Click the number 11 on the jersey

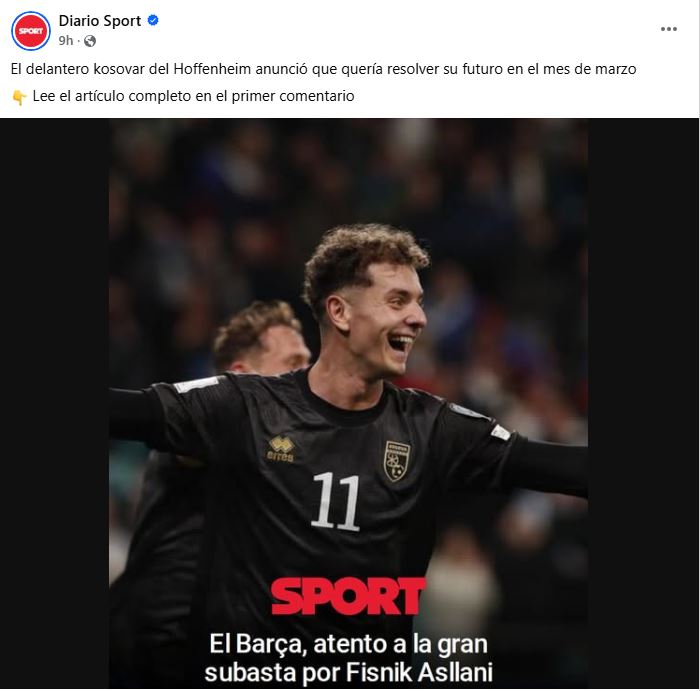tap(336, 501)
